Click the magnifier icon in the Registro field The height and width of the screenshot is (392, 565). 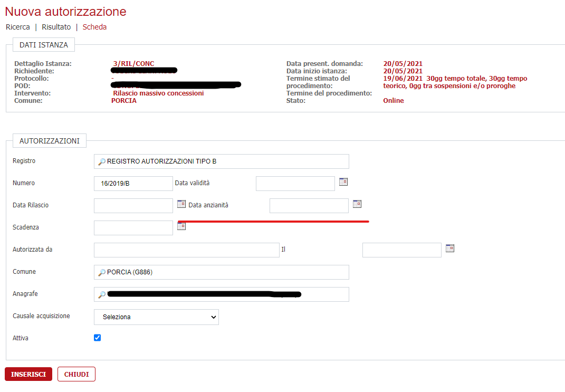(101, 160)
